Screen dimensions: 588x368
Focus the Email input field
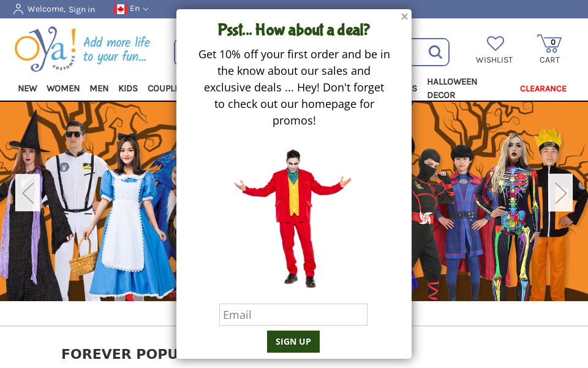point(293,315)
